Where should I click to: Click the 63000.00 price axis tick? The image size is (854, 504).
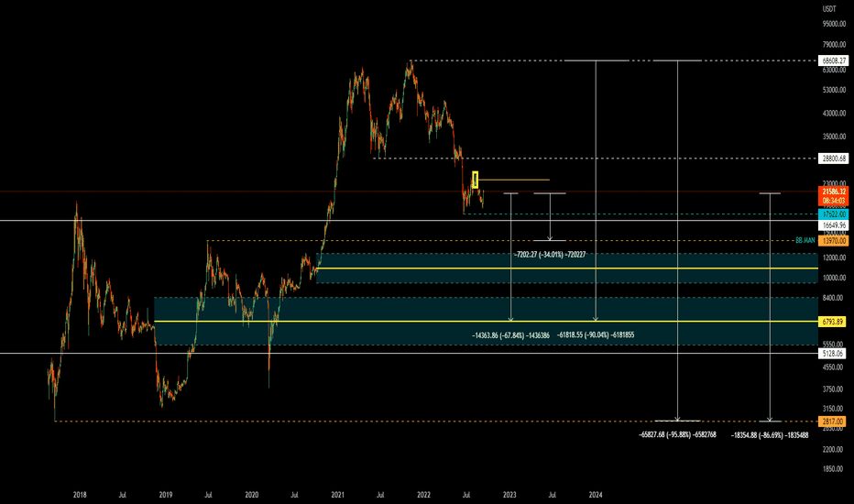click(x=834, y=70)
